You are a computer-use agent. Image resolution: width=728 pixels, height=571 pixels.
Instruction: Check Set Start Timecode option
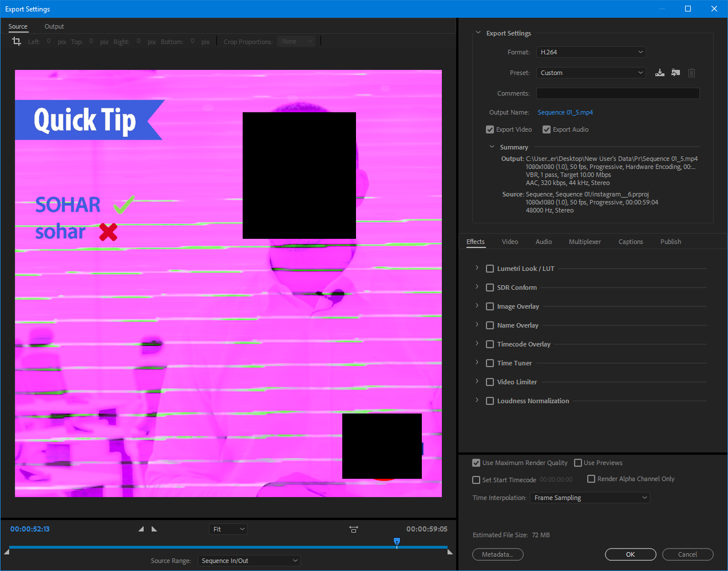tap(476, 480)
